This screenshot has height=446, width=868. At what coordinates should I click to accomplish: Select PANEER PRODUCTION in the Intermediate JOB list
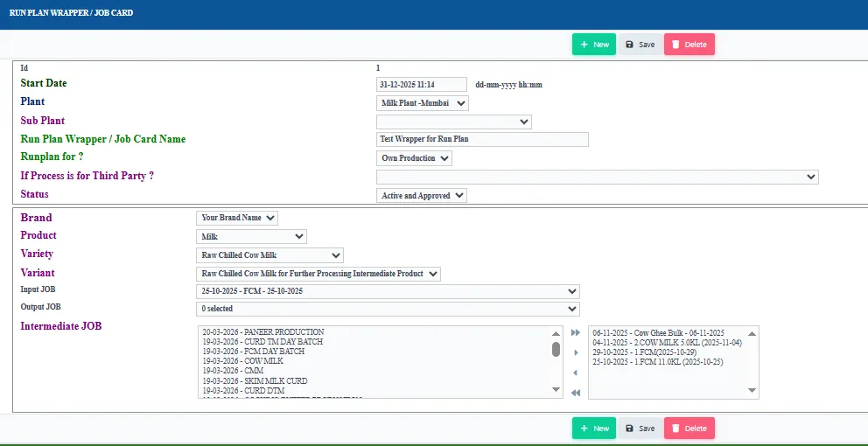(x=263, y=332)
